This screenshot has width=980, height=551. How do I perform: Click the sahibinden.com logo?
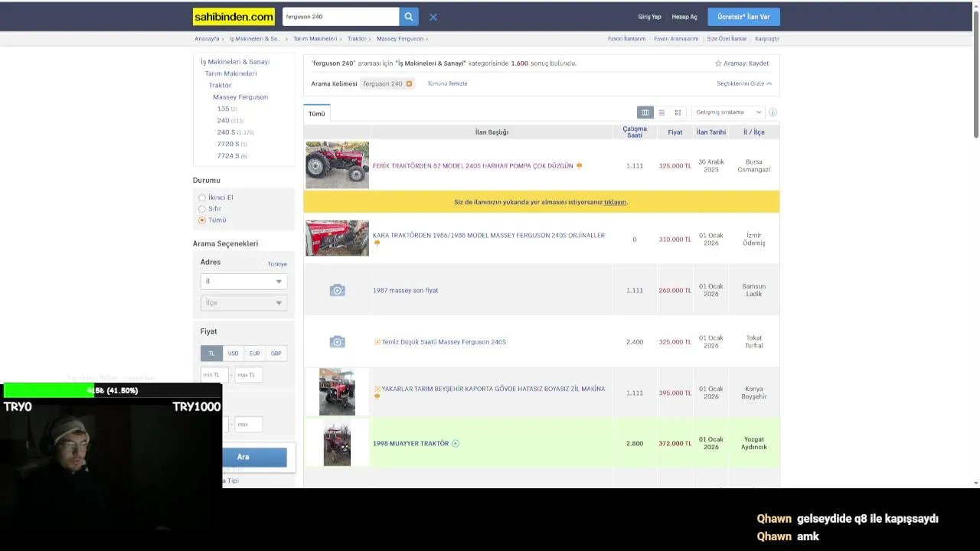[234, 16]
